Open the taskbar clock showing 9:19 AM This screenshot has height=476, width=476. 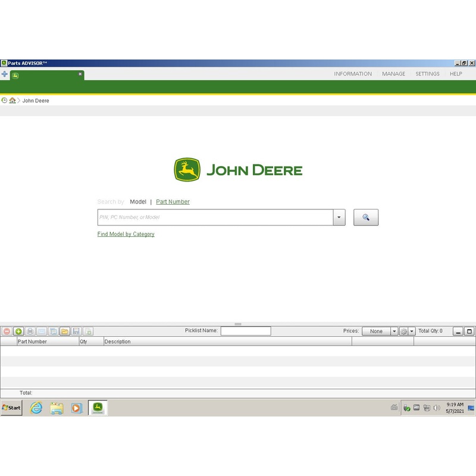pyautogui.click(x=455, y=408)
